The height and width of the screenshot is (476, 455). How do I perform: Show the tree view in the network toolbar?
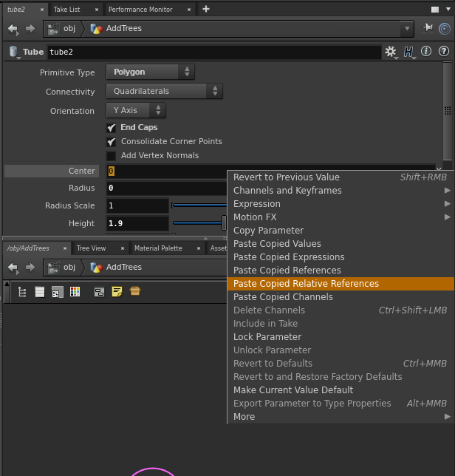pos(22,292)
